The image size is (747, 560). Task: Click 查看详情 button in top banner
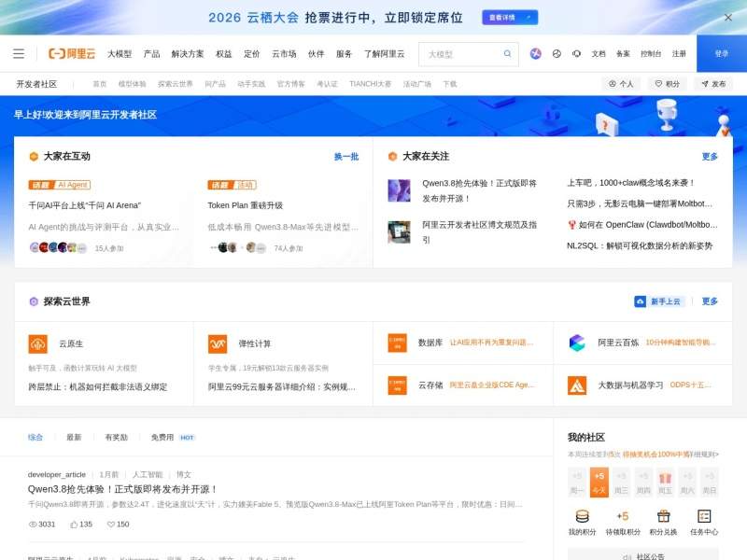click(x=510, y=18)
